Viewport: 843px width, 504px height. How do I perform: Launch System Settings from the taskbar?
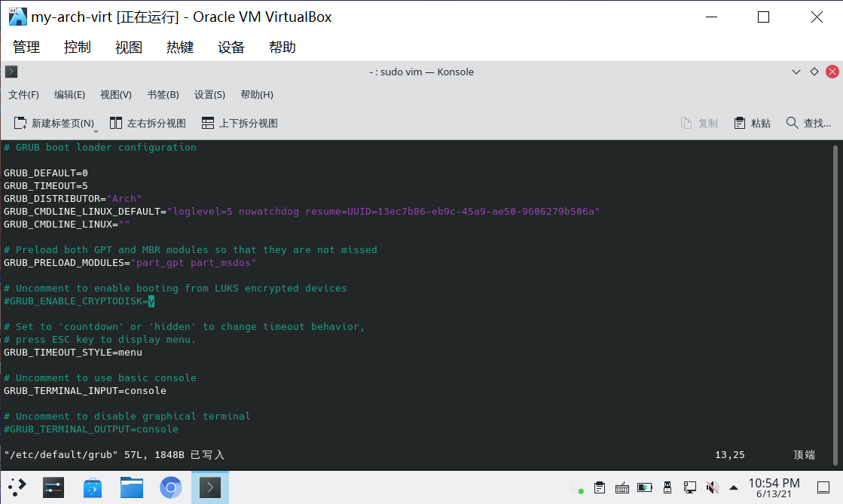click(53, 487)
